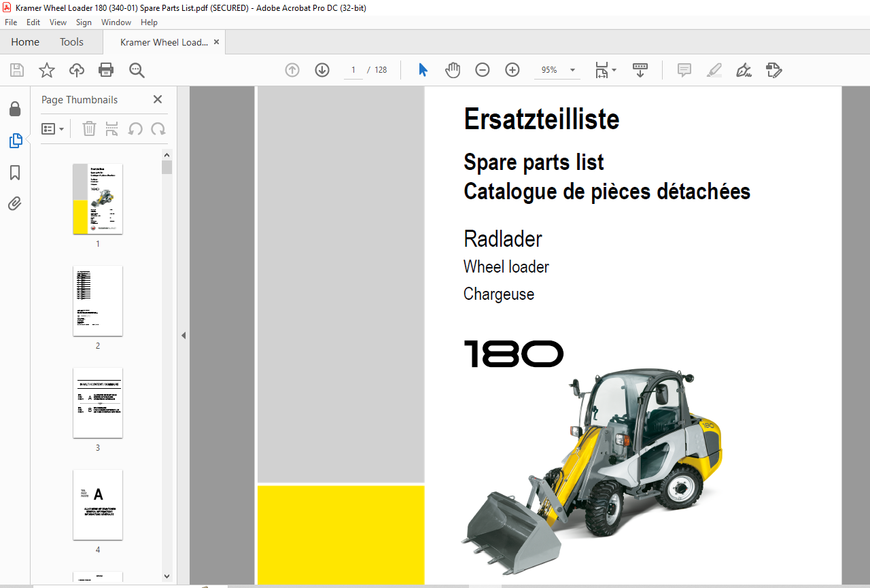Go to next page with the down arrow

coord(322,70)
